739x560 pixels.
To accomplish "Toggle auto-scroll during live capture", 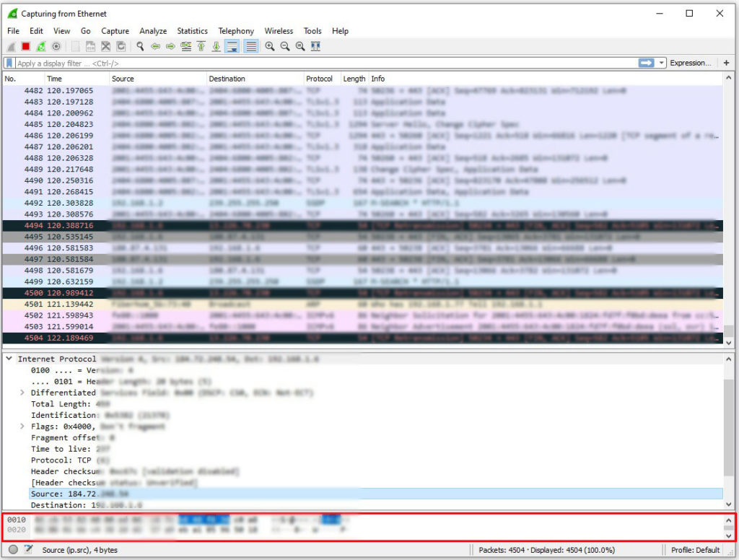I will (232, 46).
